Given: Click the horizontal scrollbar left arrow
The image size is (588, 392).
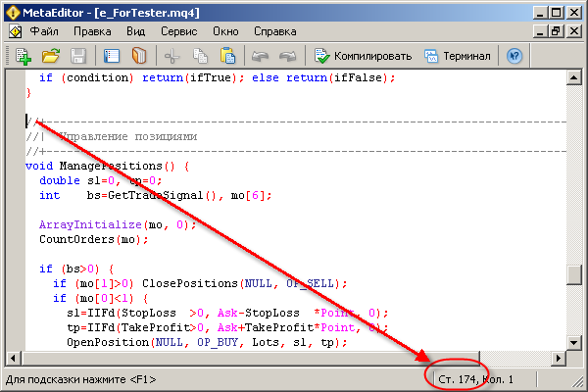Looking at the screenshot, I should [x=14, y=359].
